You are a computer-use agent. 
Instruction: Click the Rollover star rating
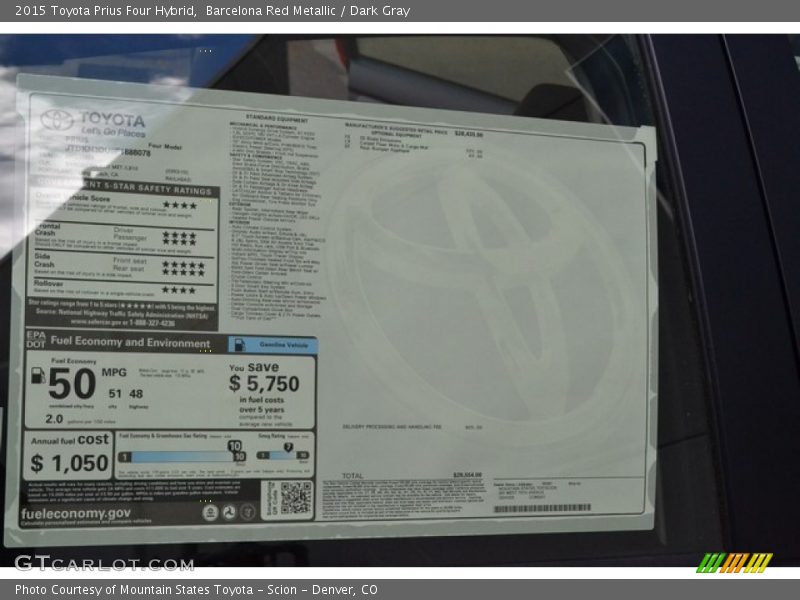click(179, 290)
